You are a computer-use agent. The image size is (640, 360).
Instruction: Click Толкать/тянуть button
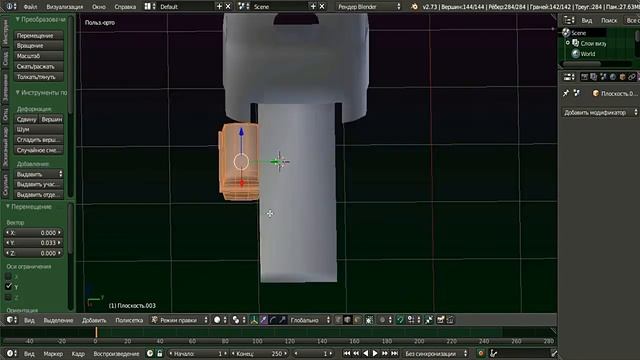pos(39,77)
